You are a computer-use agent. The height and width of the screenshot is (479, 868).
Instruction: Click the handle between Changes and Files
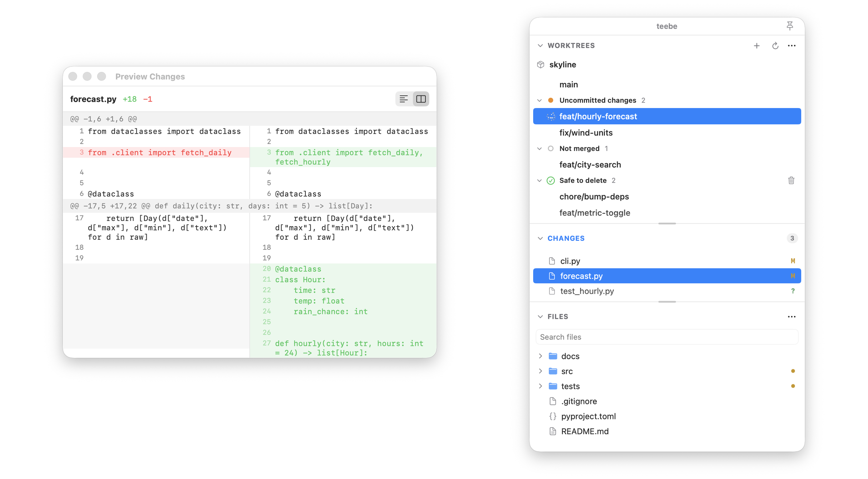tap(667, 302)
